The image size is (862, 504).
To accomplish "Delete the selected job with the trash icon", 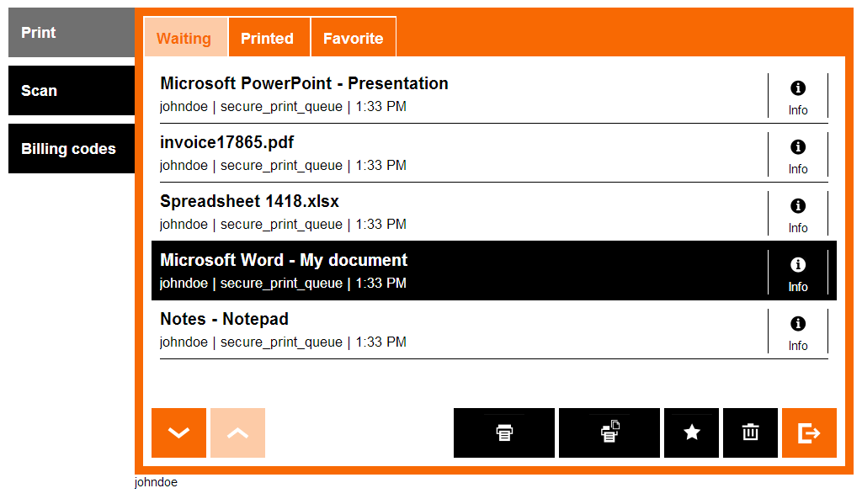I will [750, 432].
